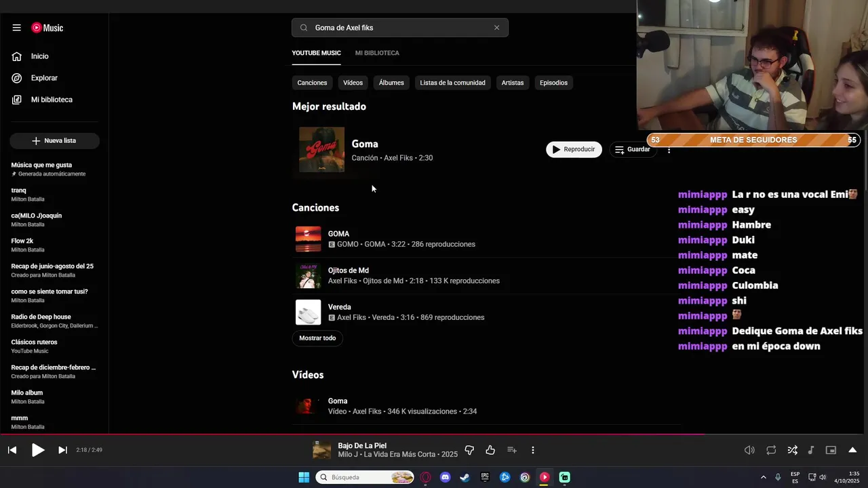Click the search field with Goma de Axel fiks
The image size is (868, 488).
click(x=400, y=28)
